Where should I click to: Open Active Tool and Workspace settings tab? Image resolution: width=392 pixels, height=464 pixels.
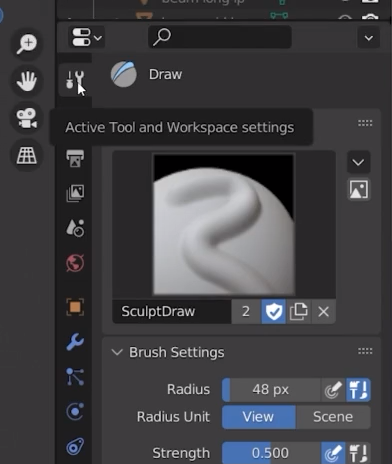[x=75, y=80]
